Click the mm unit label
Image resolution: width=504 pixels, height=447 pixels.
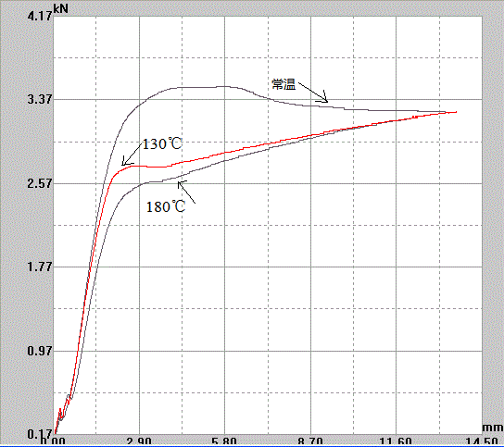click(x=493, y=428)
